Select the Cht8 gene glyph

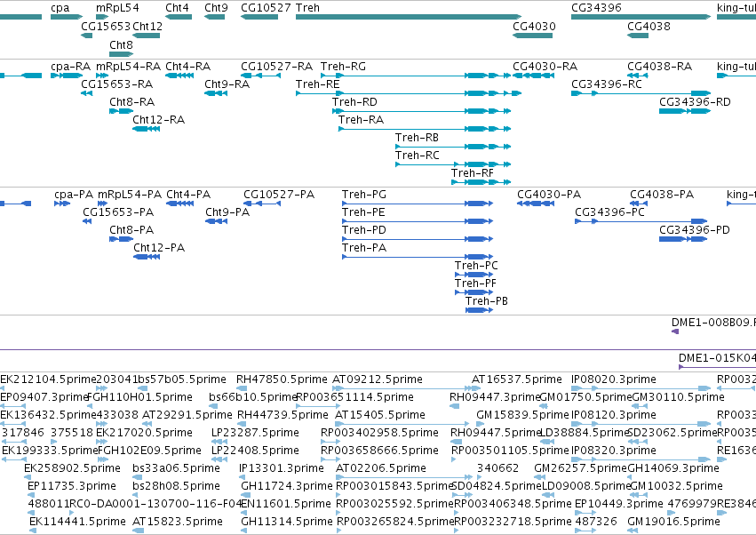(x=122, y=54)
